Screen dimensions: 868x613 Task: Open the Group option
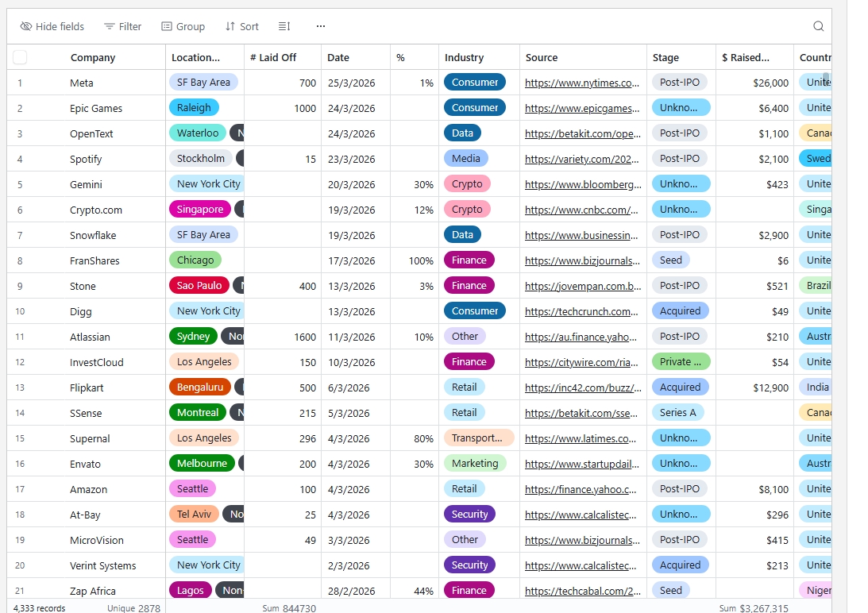(183, 26)
